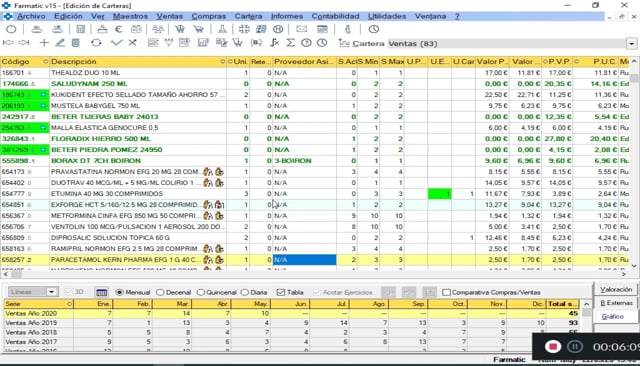This screenshot has width=640, height=366.
Task: Click the (B) brackets toolbar icon
Action: (256, 43)
